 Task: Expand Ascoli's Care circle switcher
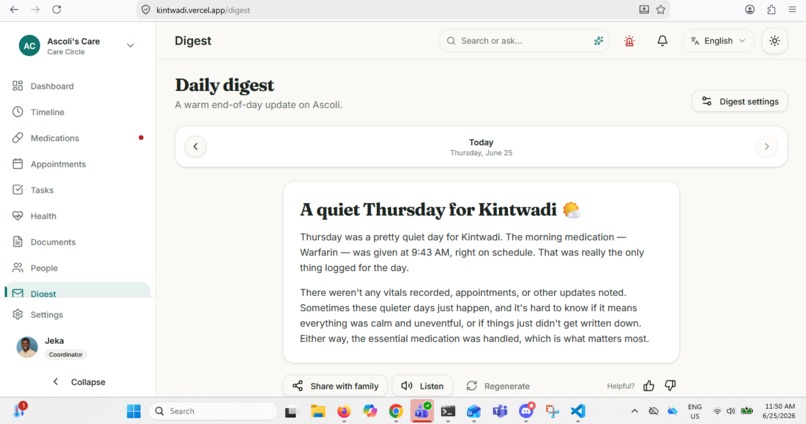[x=131, y=45]
